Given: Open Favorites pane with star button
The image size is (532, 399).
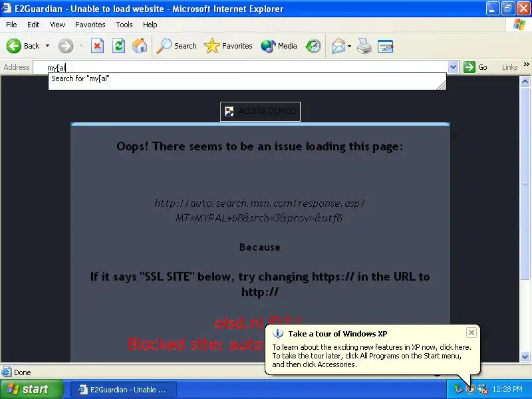Looking at the screenshot, I should [228, 46].
